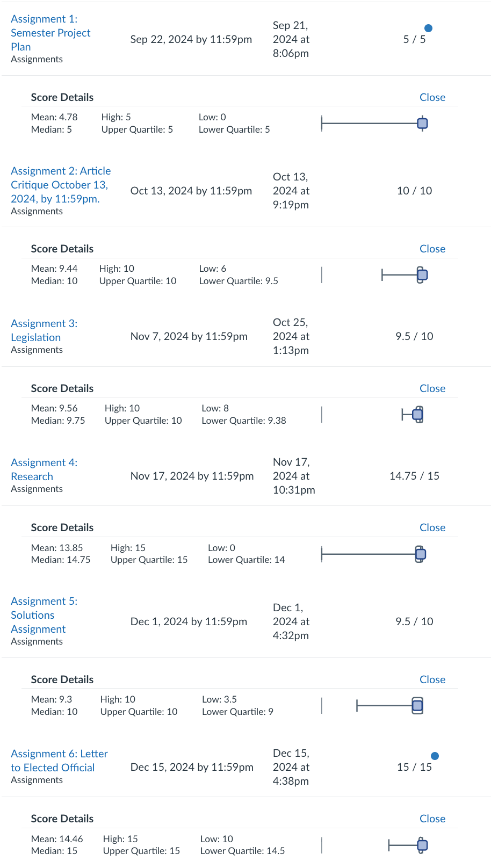Close Score Details for Letter to Elected Official
Viewport: 491px width, 868px height.
point(432,819)
